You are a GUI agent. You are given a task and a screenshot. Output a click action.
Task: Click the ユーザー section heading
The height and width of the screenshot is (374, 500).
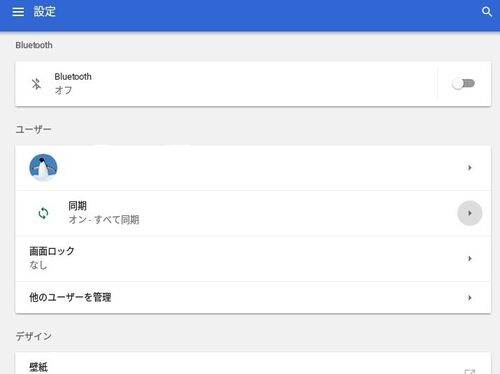(x=33, y=129)
